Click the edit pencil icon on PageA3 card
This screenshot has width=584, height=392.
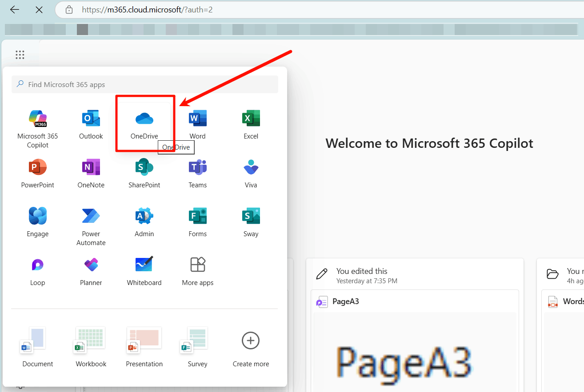pos(322,274)
